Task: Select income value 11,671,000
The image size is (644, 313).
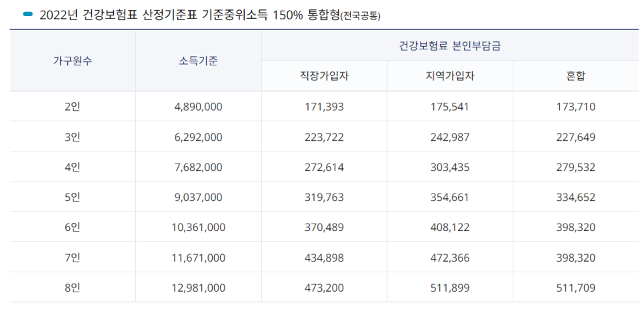Action: (199, 258)
